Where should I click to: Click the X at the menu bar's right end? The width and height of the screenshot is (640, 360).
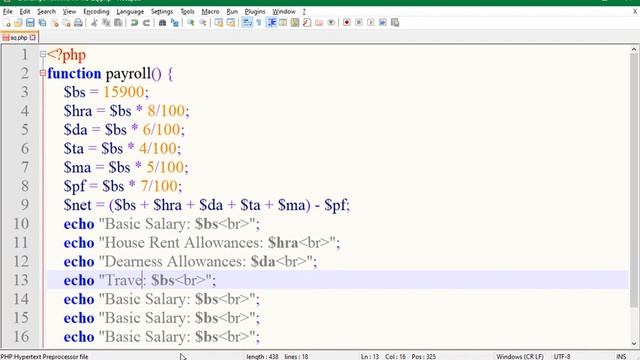[x=635, y=11]
